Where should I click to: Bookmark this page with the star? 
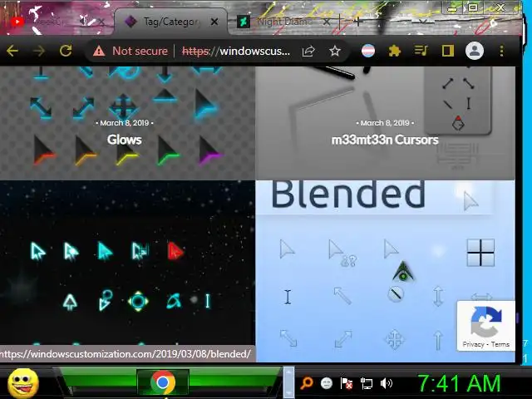334,52
